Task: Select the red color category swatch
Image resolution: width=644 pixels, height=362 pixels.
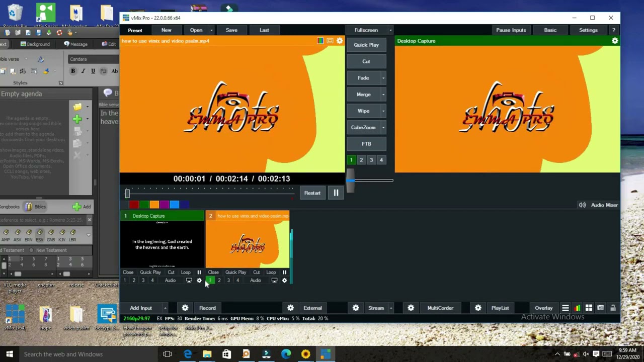Action: point(134,205)
